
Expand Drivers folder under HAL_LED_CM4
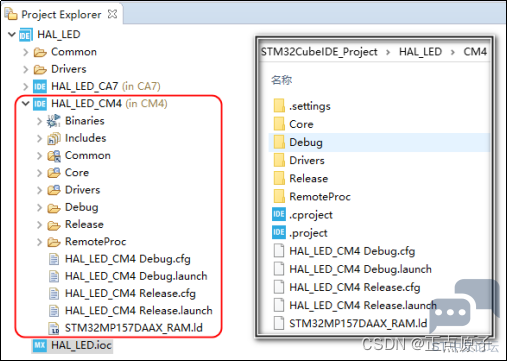coord(39,190)
